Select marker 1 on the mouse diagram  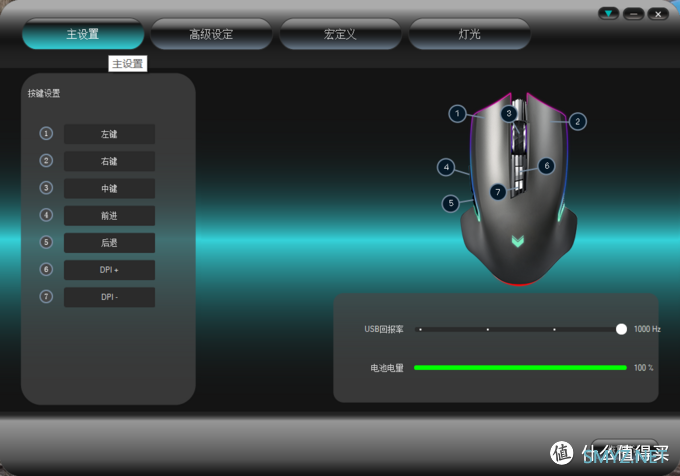(457, 114)
